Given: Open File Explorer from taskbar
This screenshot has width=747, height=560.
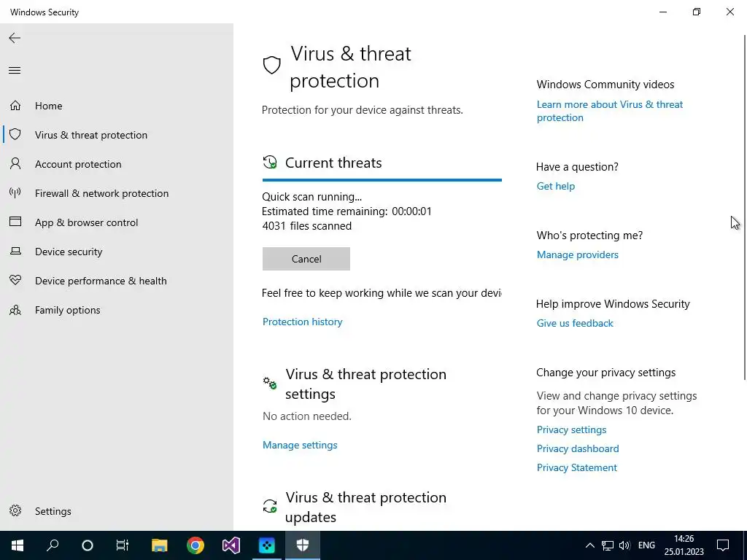Looking at the screenshot, I should point(160,545).
